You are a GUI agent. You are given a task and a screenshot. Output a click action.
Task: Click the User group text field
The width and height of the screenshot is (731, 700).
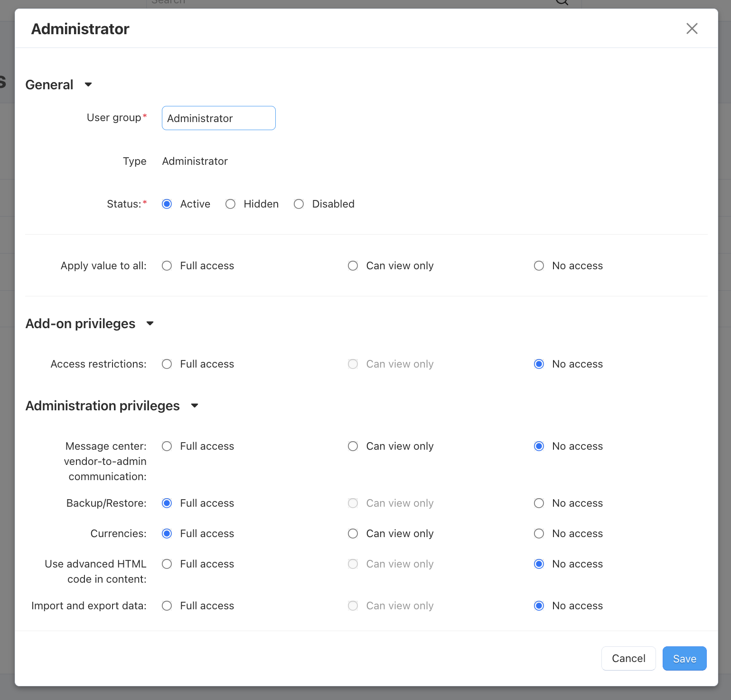(x=218, y=118)
